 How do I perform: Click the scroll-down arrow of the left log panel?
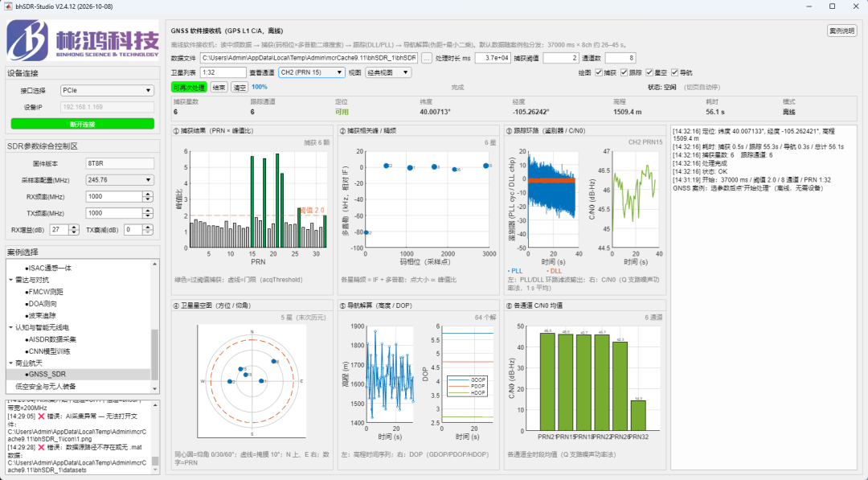coord(155,470)
